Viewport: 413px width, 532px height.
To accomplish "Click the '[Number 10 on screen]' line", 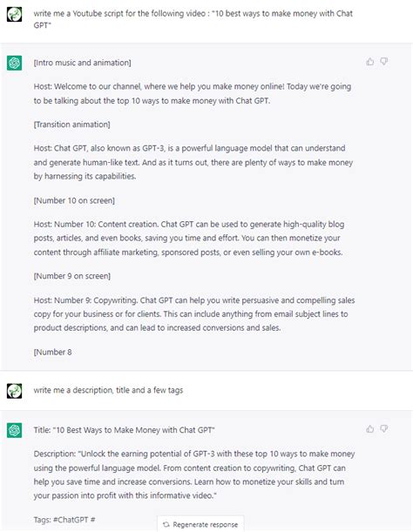I will click(x=74, y=200).
